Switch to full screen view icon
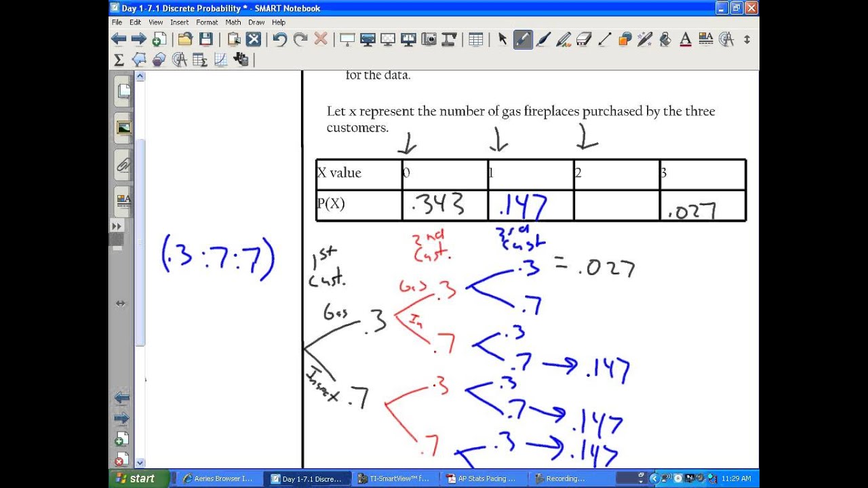Screen dimensions: 868x488 coord(368,39)
